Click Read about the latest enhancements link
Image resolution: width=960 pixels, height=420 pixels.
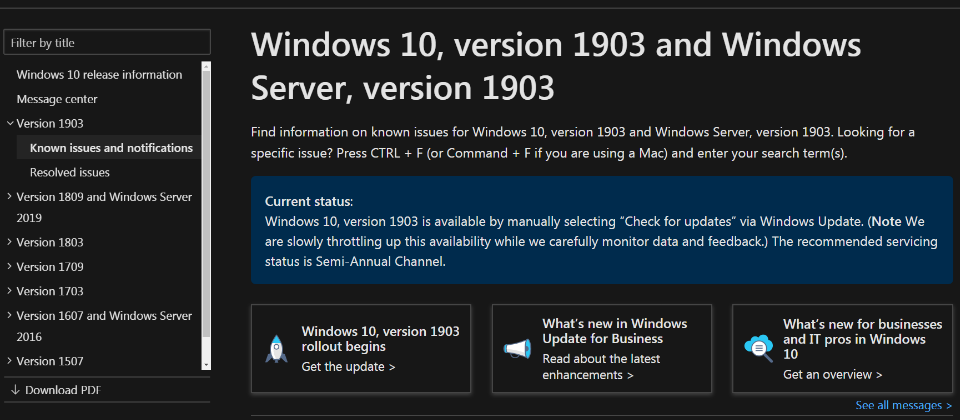pyautogui.click(x=601, y=367)
